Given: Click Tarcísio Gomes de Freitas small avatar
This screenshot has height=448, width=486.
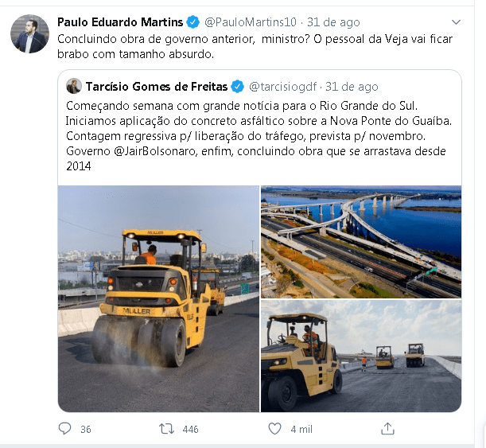Looking at the screenshot, I should click(x=74, y=86).
